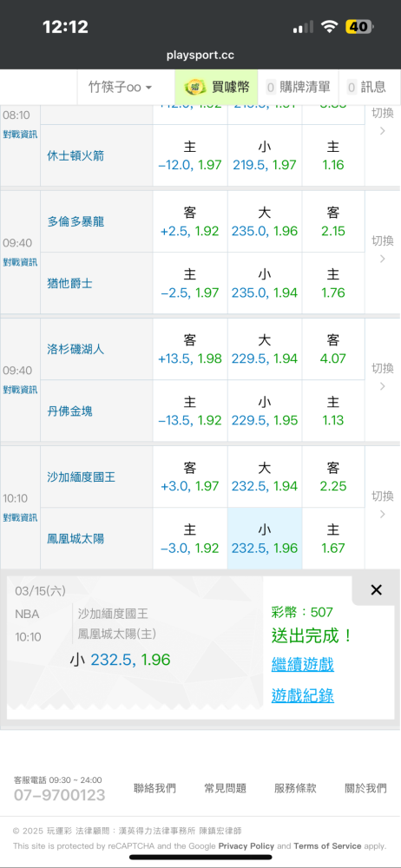Viewport: 401px width, 868px height.
Task: Tap the 切換 arrow for Raptors vs Jazz
Action: (382, 250)
